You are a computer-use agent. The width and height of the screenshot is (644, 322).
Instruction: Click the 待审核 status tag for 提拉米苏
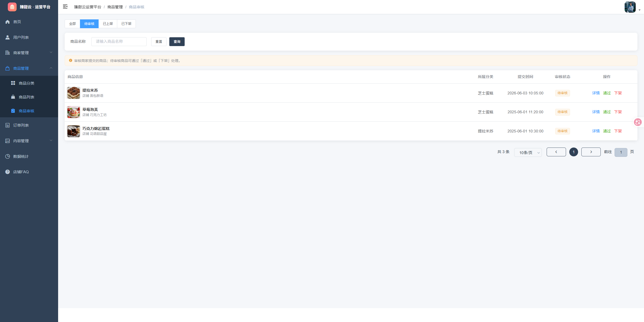coord(562,93)
